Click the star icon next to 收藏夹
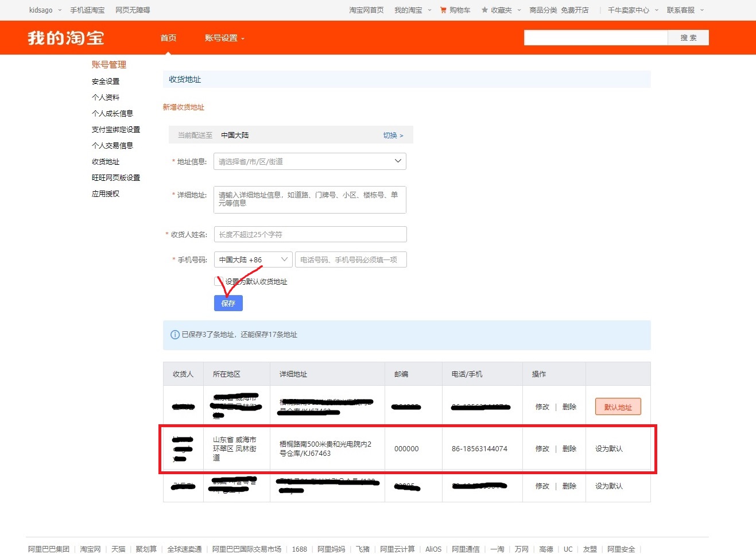This screenshot has height=554, width=756. click(x=484, y=10)
